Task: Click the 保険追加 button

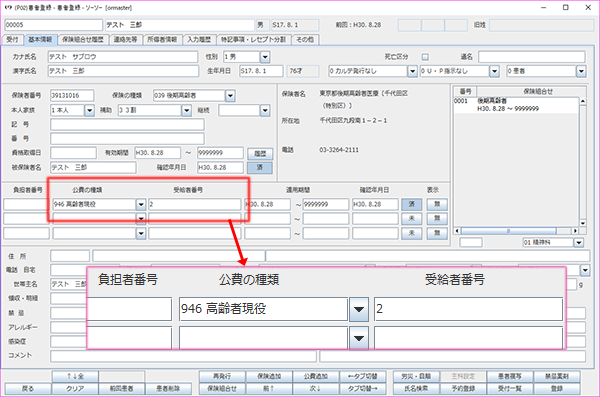Action: [269, 376]
